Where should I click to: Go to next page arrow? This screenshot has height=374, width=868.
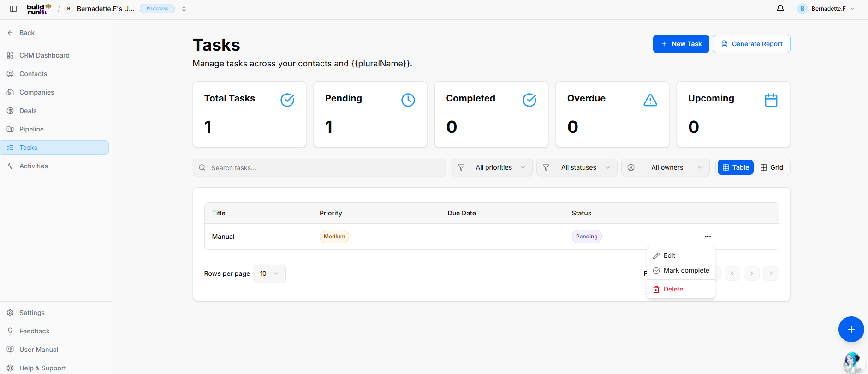point(752,273)
